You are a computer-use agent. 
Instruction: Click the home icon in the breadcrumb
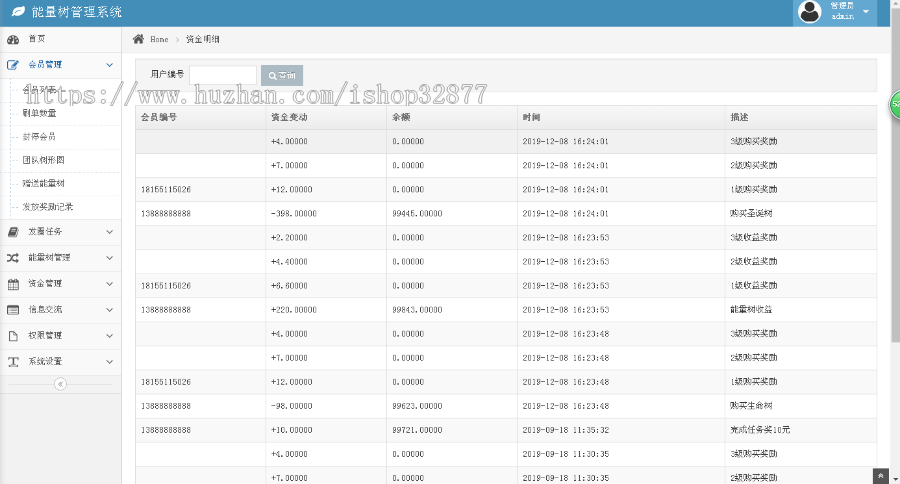click(x=138, y=39)
